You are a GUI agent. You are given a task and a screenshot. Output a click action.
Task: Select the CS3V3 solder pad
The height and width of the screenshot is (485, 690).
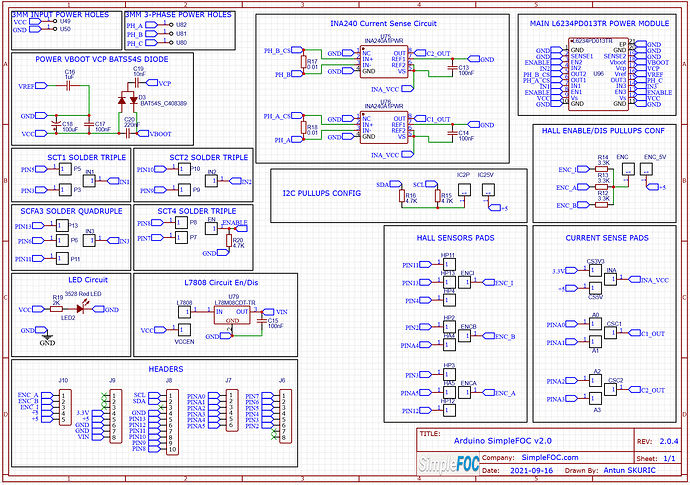pyautogui.click(x=595, y=270)
